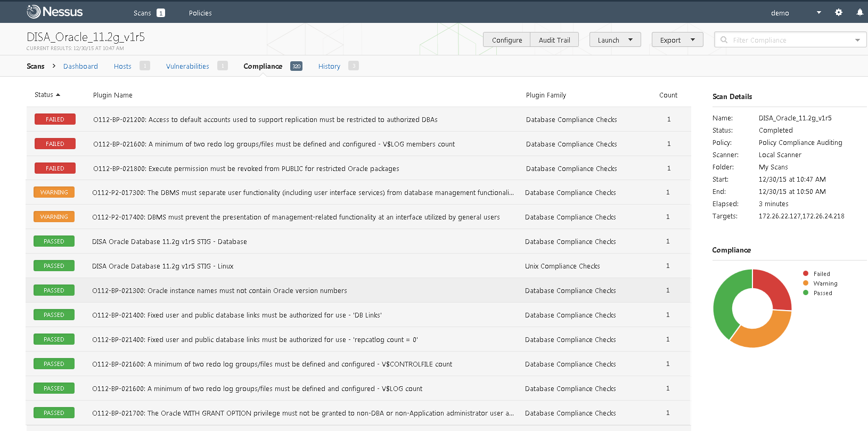Expand the Export dropdown button
The image size is (868, 431).
click(677, 40)
